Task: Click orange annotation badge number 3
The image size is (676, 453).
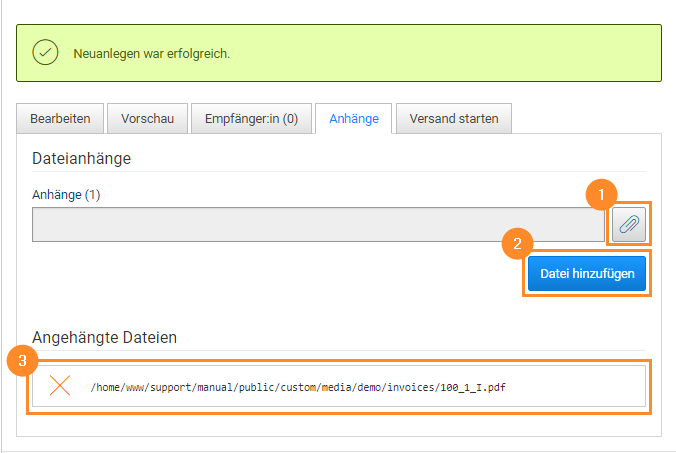Action: click(21, 361)
